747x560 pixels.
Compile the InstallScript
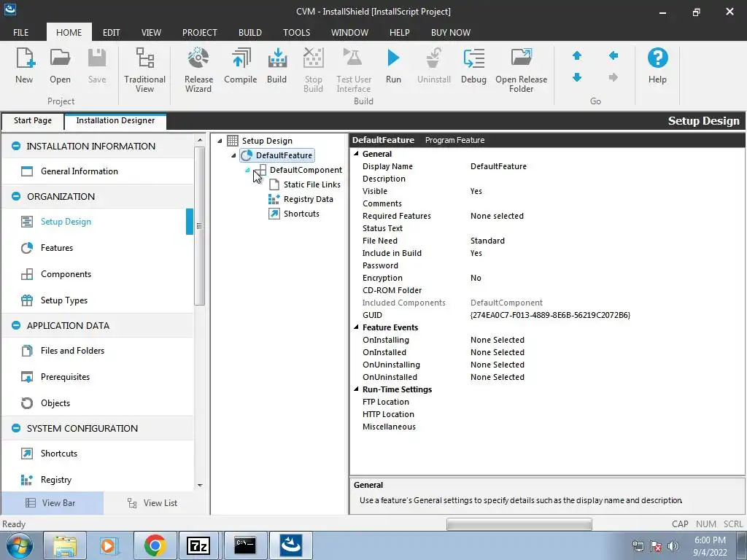240,66
